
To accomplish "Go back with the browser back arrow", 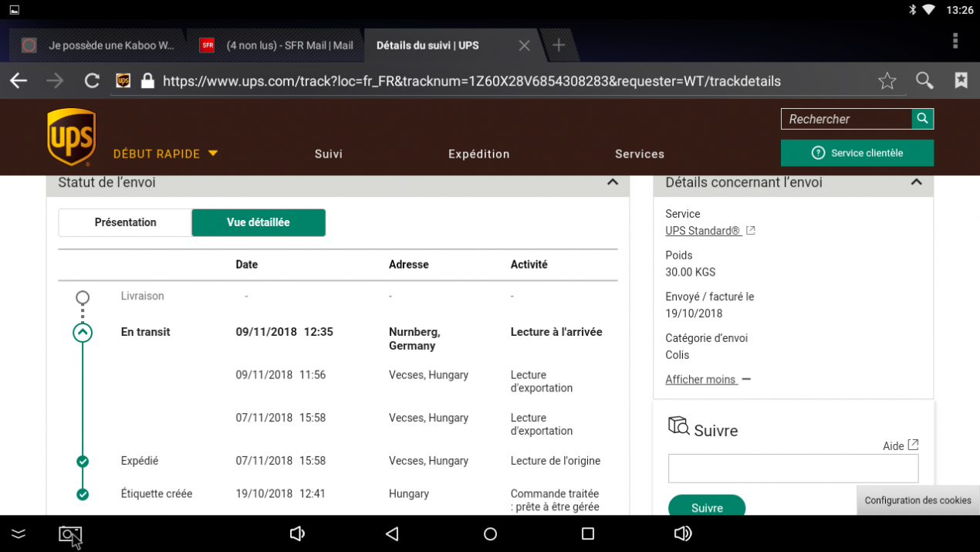I will point(19,80).
